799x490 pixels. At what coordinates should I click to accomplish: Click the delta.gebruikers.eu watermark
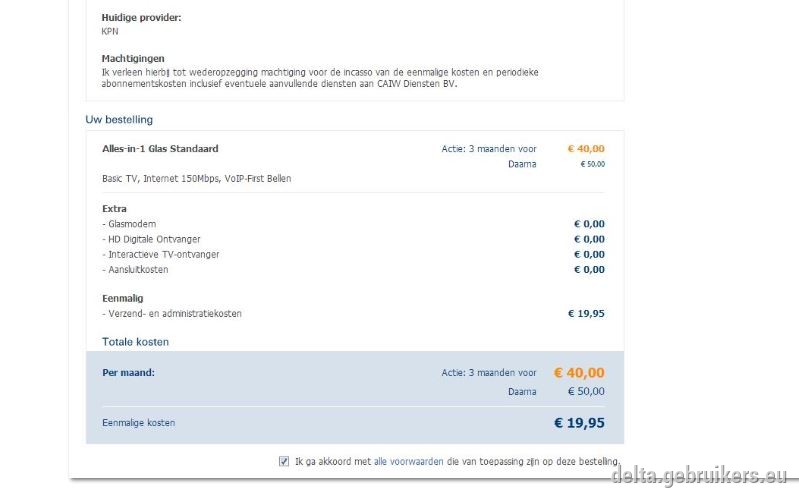coord(699,475)
